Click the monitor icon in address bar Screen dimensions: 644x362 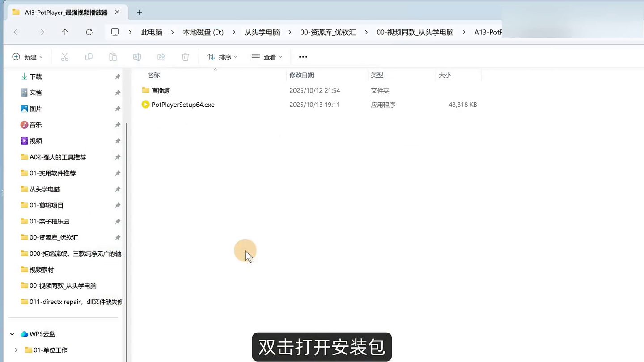pos(115,32)
